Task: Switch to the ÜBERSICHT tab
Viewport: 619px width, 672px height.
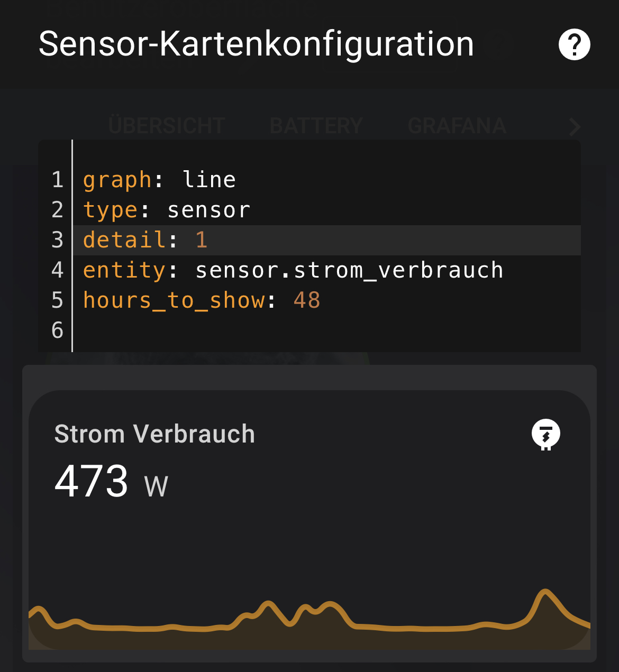Action: point(167,126)
